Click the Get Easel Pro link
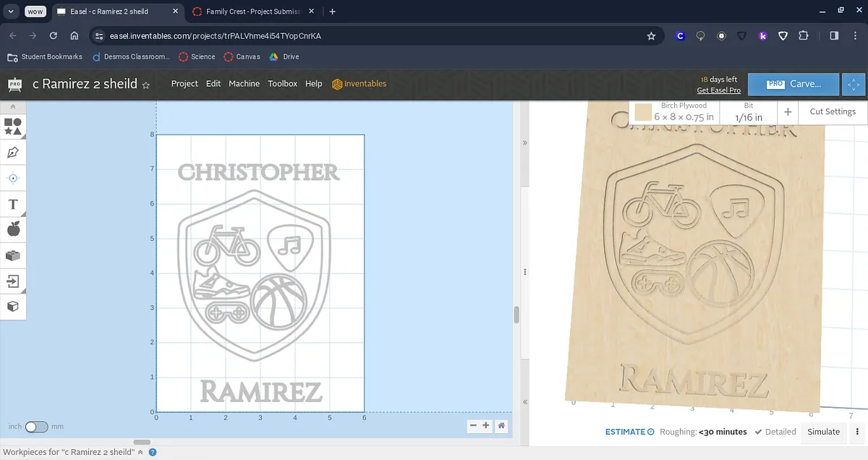Viewport: 868px width, 460px height. (718, 90)
